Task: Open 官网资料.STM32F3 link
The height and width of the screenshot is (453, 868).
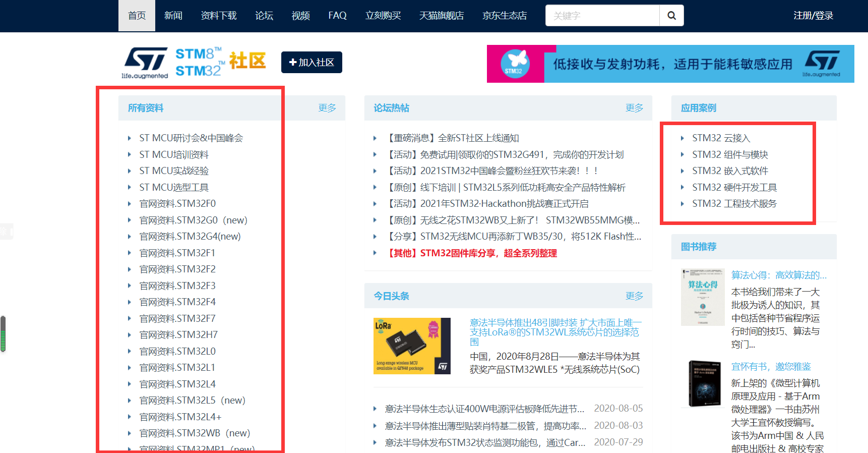Action: [x=177, y=286]
